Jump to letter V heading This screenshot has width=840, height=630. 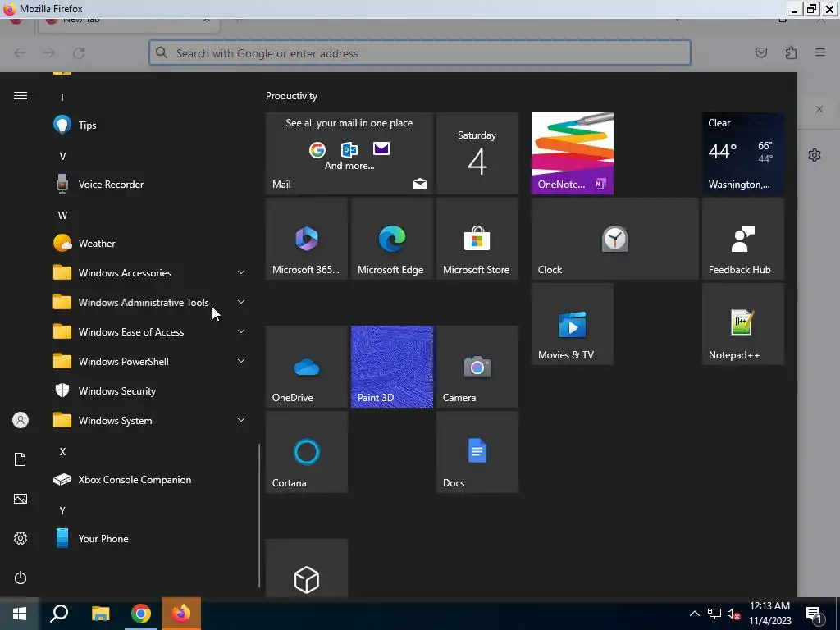[x=62, y=157]
